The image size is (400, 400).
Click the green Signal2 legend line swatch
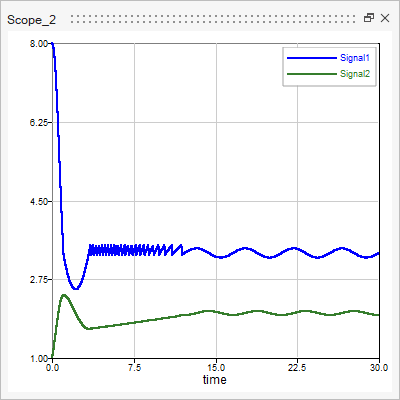[x=312, y=74]
